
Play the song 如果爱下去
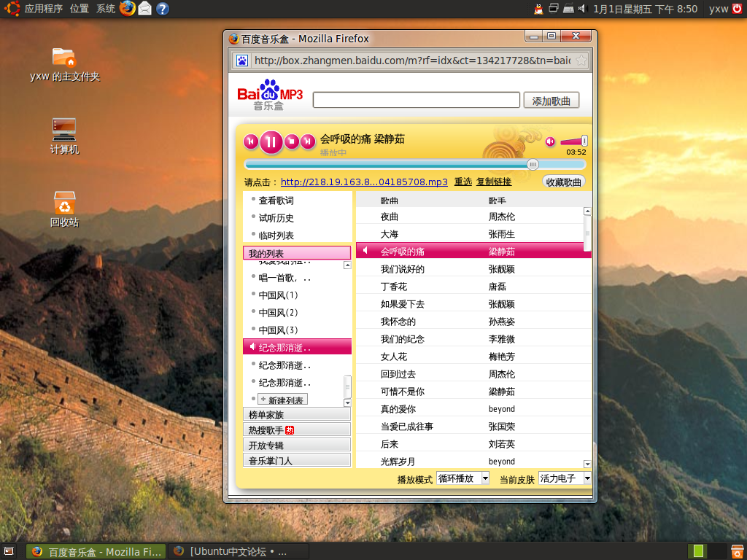coord(473,304)
